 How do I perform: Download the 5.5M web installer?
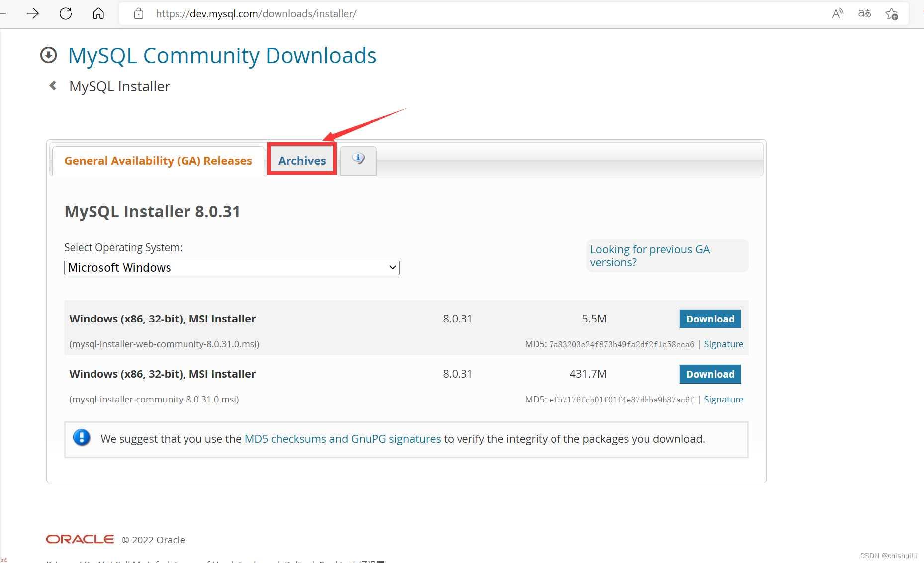(710, 319)
